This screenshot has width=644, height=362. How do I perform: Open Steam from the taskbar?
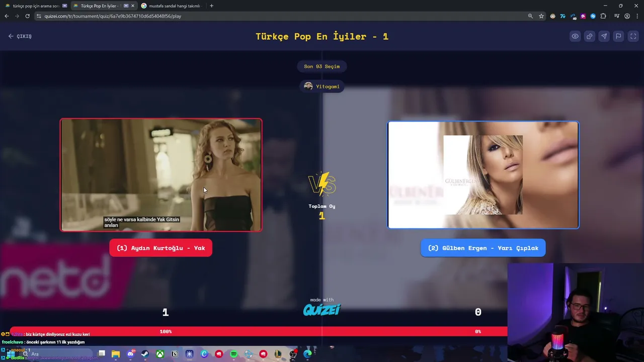[x=145, y=354]
